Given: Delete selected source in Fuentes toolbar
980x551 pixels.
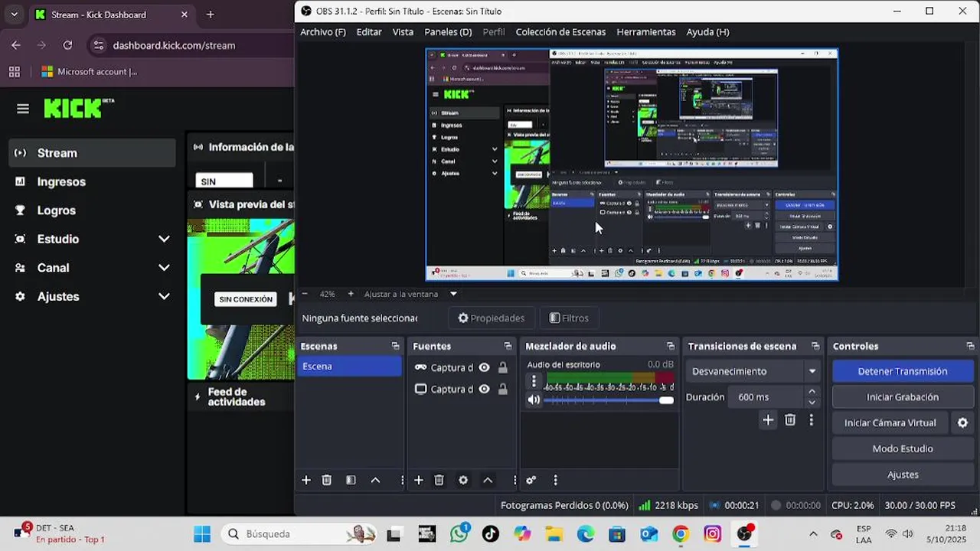Looking at the screenshot, I should pos(439,480).
